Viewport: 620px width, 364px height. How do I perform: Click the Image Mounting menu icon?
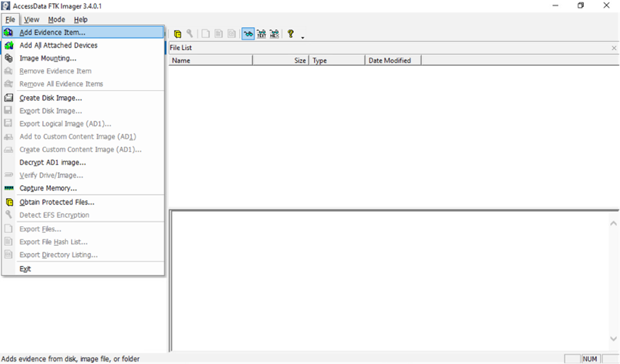pos(8,58)
